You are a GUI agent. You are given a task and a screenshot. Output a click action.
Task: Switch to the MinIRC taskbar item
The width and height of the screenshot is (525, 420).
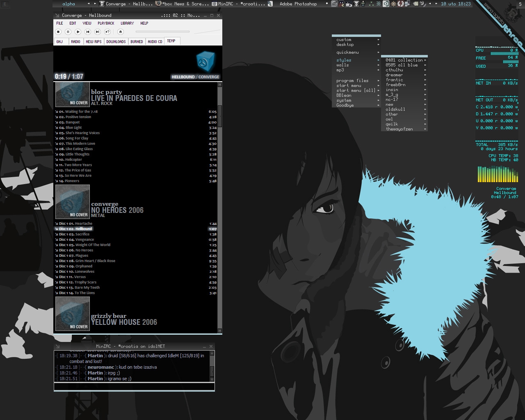point(238,4)
